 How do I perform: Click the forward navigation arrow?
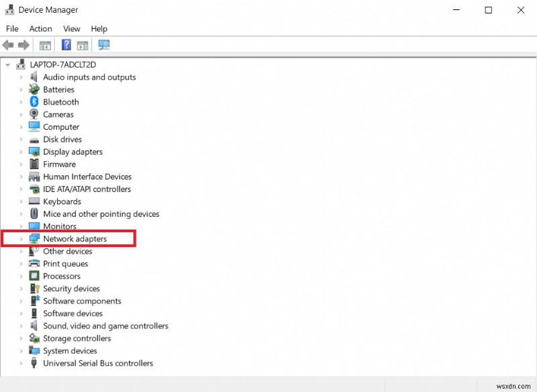pyautogui.click(x=25, y=45)
